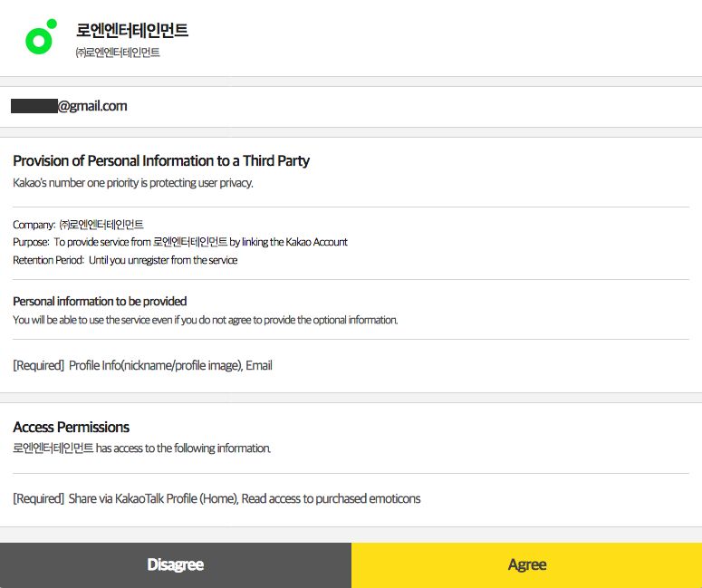The width and height of the screenshot is (702, 588).
Task: Click the ㈜로엔엔터테인먼트 subtitle under the title
Action: coord(118,53)
